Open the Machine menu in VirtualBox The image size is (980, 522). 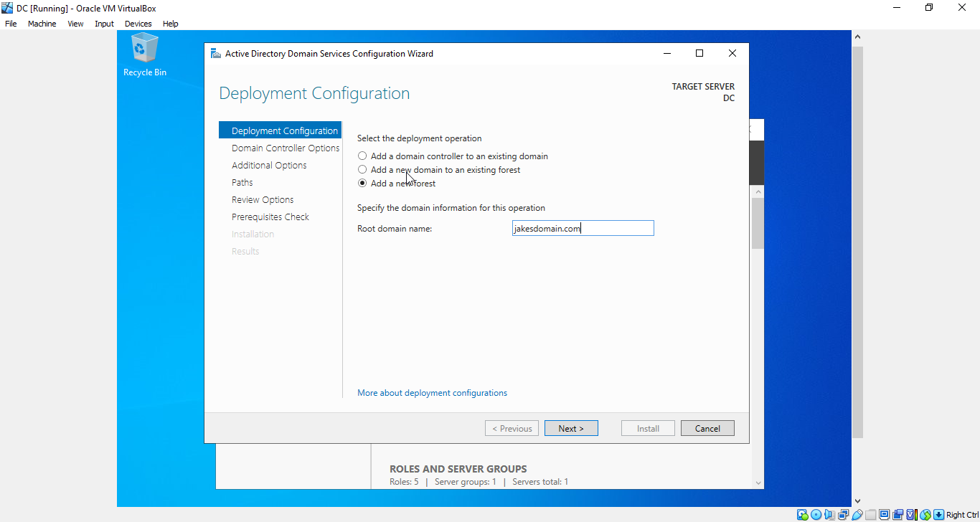[x=42, y=23]
